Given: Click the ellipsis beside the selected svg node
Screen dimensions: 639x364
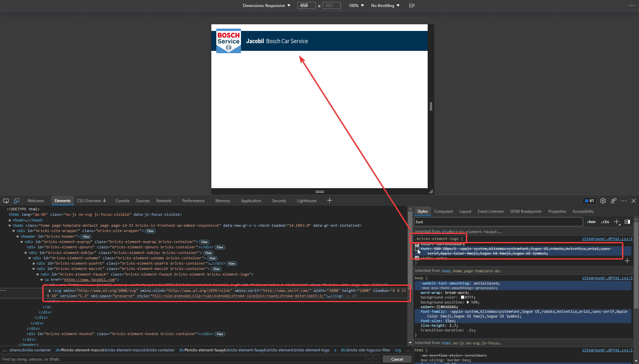Looking at the screenshot, I should [3, 291].
